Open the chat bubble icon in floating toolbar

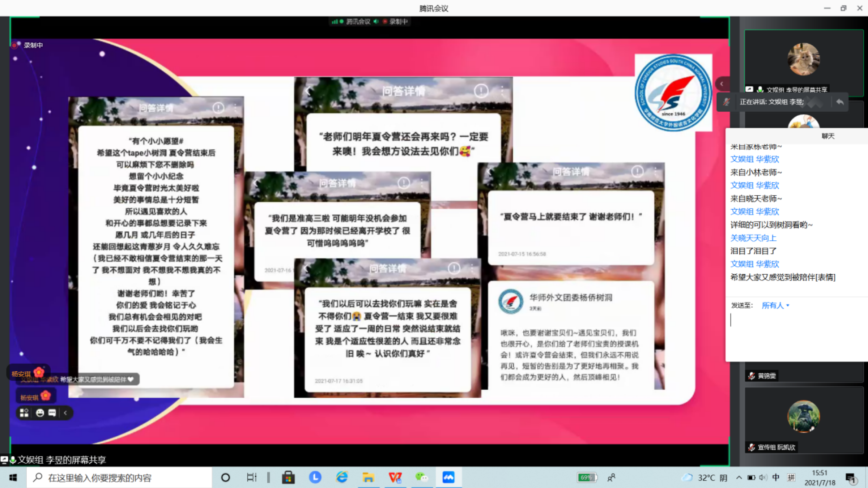pos(52,413)
